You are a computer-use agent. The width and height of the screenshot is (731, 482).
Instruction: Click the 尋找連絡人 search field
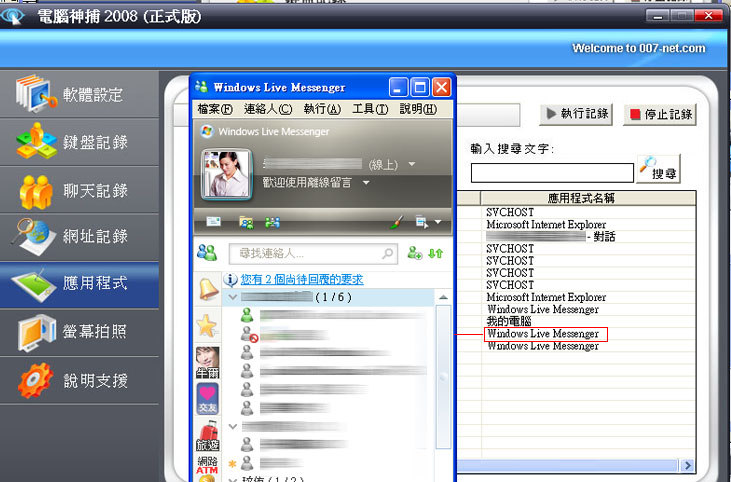(313, 254)
